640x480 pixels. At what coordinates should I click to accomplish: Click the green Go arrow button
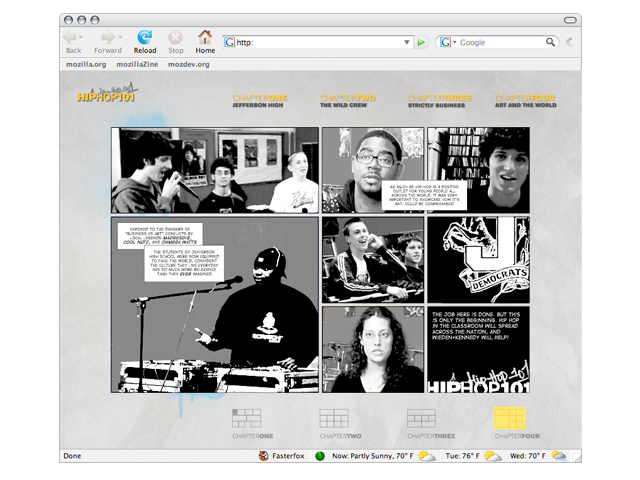421,42
